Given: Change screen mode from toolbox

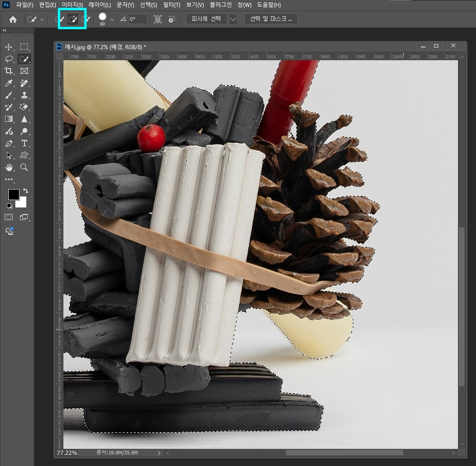Looking at the screenshot, I should pyautogui.click(x=24, y=217).
